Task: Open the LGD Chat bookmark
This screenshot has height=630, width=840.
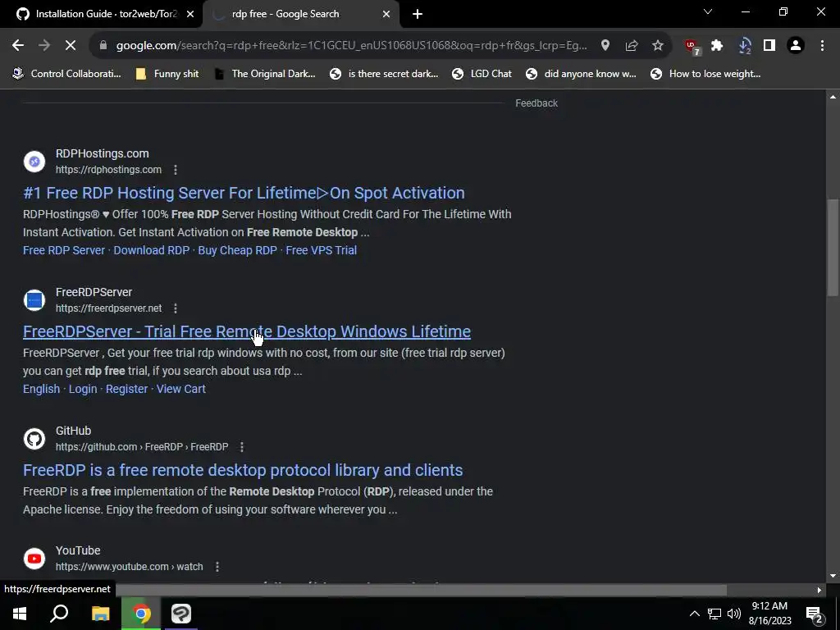Action: pyautogui.click(x=482, y=74)
